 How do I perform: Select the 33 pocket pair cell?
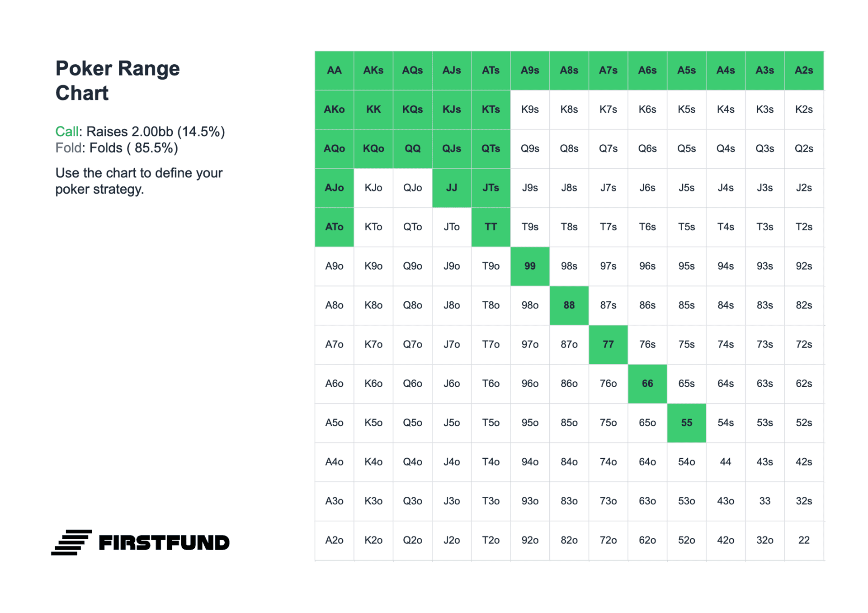764,501
